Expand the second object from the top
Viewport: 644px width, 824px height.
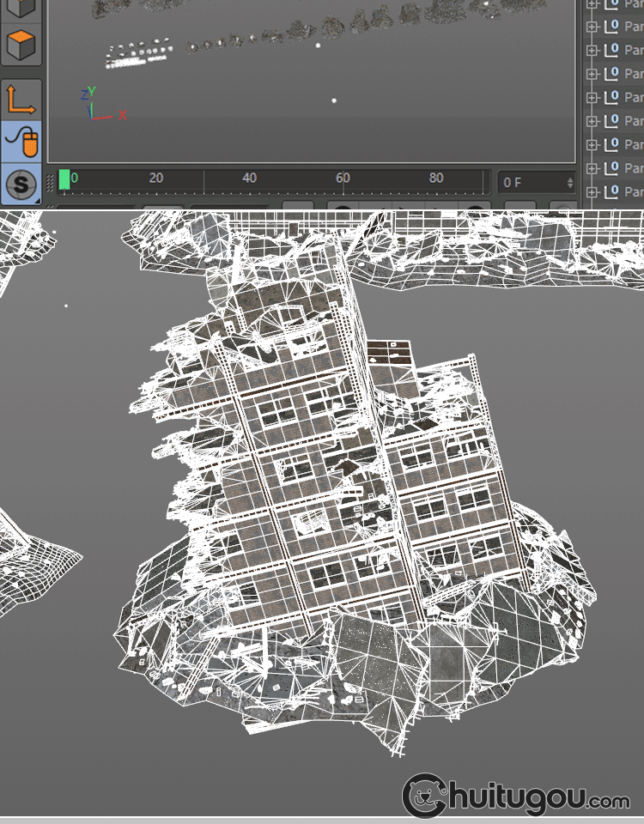[x=592, y=27]
